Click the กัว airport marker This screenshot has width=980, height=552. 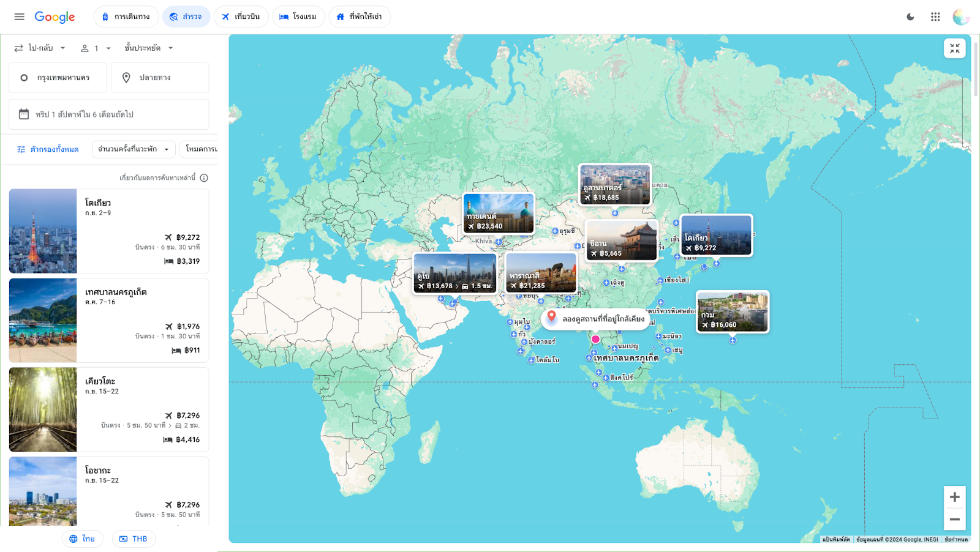[514, 334]
